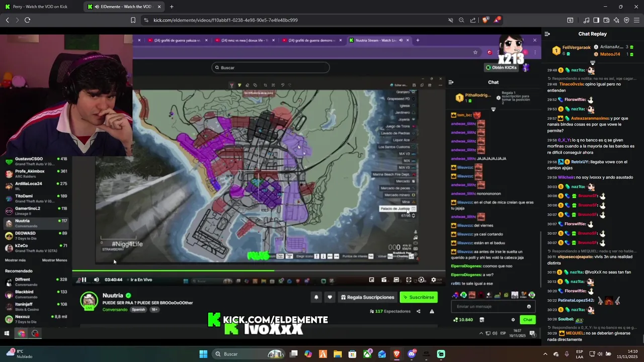Click the Buscar search field in video
Image resolution: width=644 pixels, height=362 pixels.
pyautogui.click(x=271, y=67)
